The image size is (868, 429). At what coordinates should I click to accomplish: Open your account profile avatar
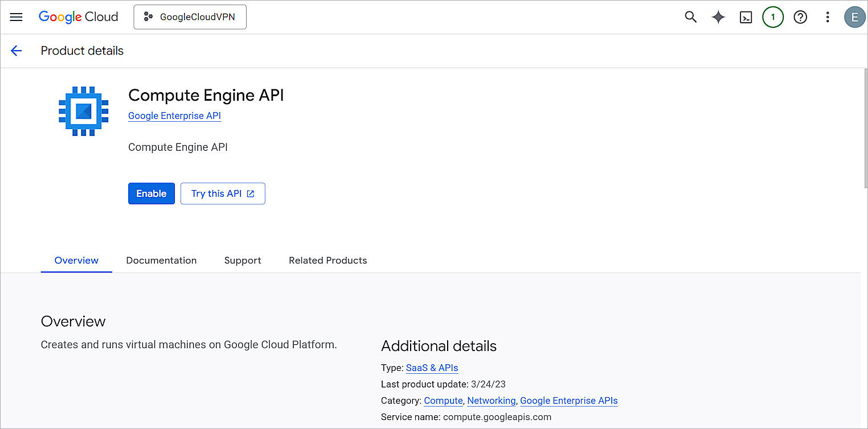pos(855,17)
